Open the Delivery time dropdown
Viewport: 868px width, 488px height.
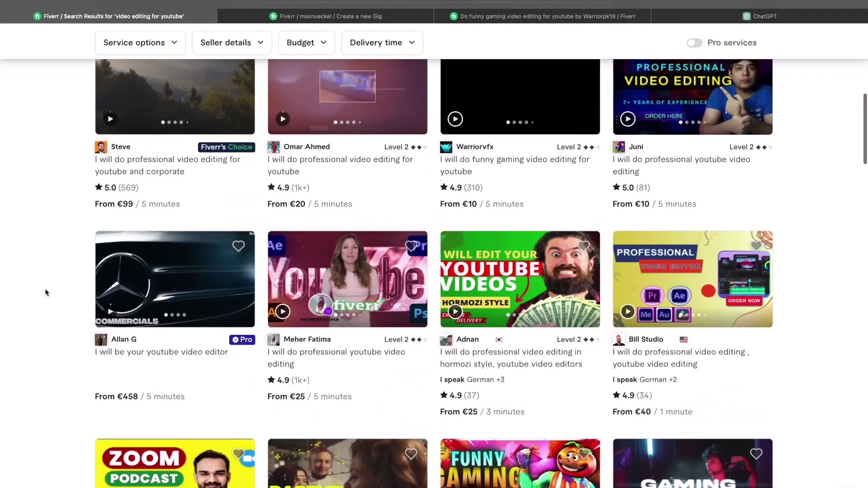[x=382, y=42]
